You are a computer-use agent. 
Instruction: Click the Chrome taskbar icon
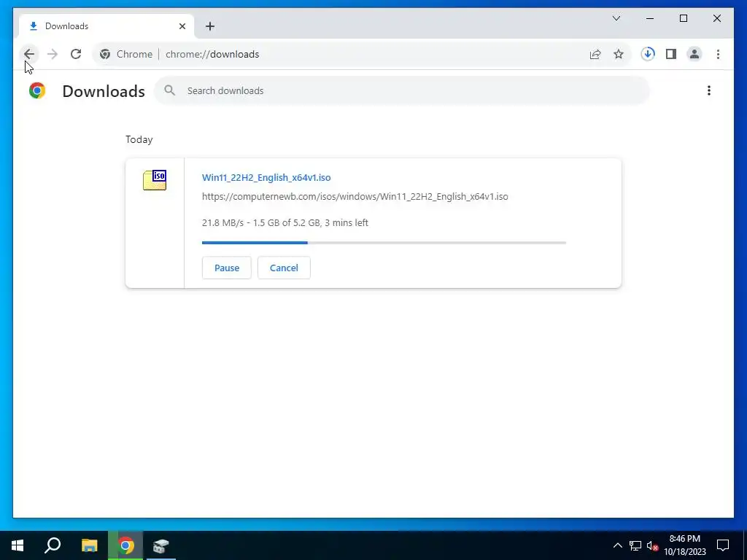(x=125, y=545)
